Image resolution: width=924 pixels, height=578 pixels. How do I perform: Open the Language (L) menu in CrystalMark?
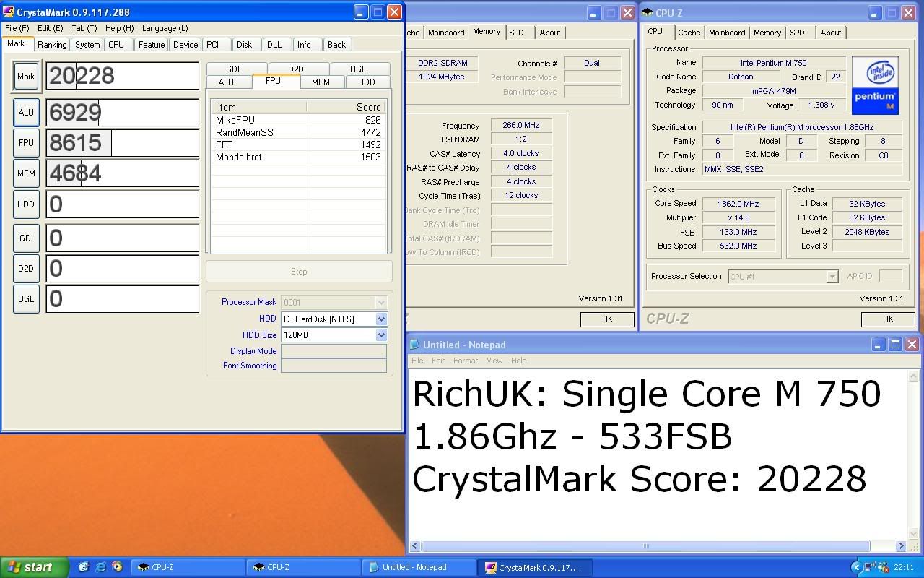point(165,28)
